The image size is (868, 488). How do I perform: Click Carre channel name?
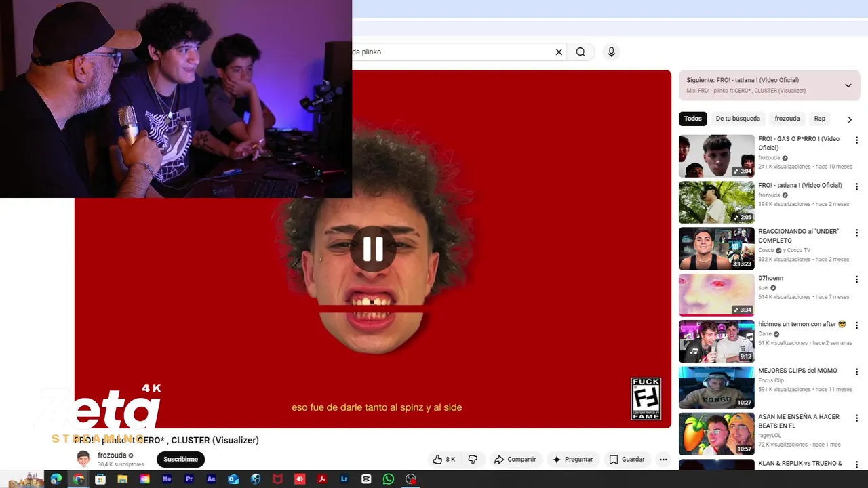pos(765,333)
